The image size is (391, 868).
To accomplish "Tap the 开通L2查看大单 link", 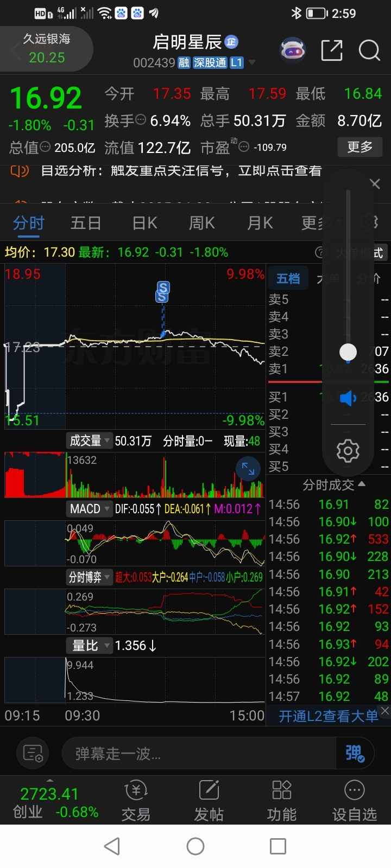I will click(328, 716).
